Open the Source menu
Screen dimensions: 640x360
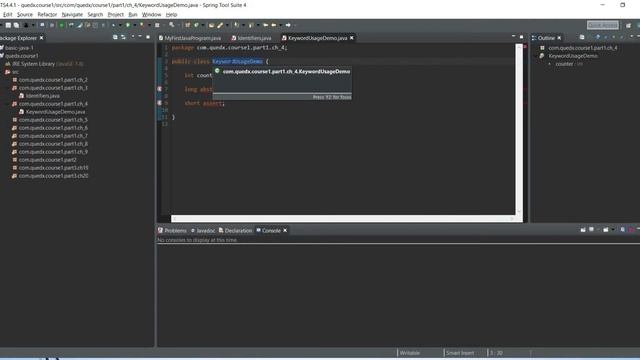tap(24, 14)
